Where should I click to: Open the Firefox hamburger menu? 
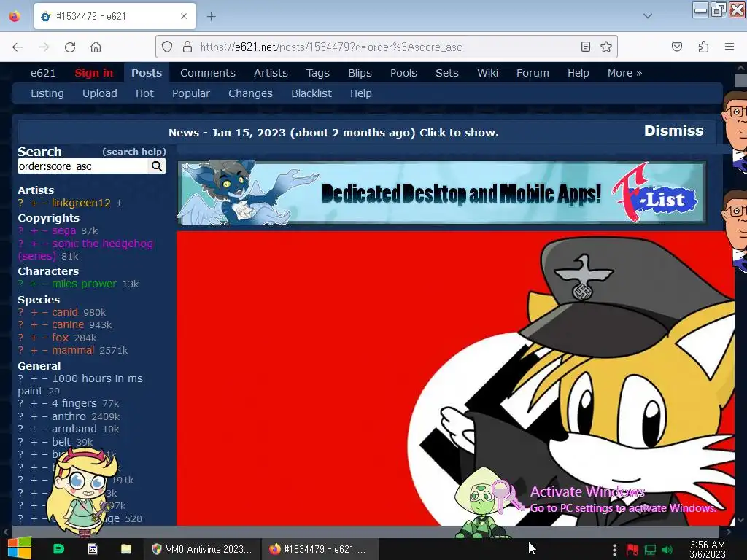[x=729, y=47]
